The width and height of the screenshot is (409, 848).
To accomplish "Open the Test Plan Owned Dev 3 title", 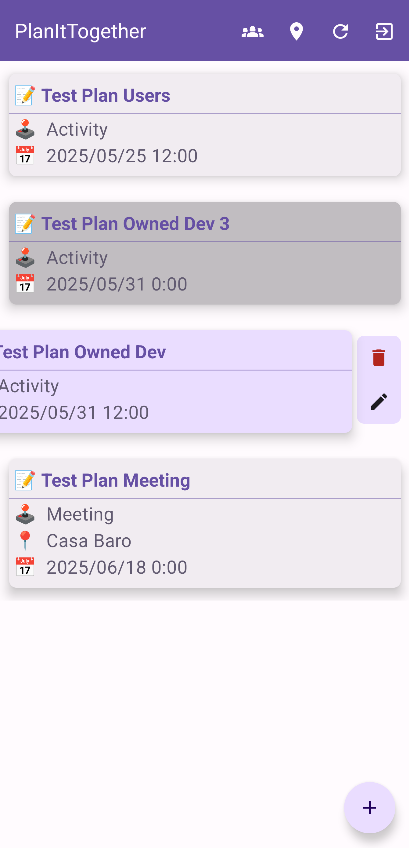I will coord(136,224).
